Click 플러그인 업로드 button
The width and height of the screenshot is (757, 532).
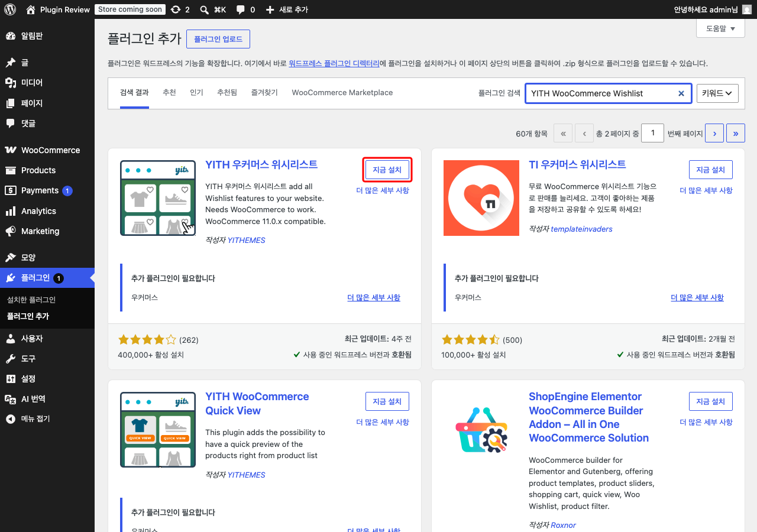(x=218, y=39)
